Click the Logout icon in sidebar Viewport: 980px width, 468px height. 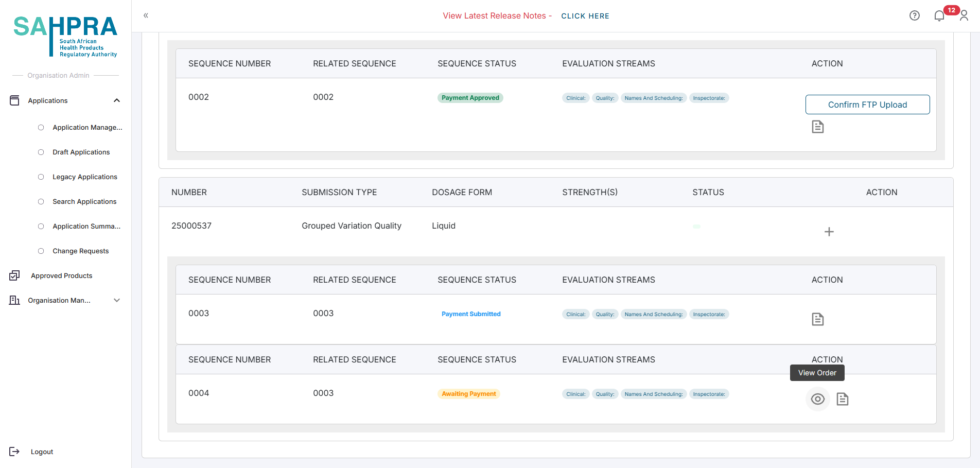pyautogui.click(x=14, y=452)
